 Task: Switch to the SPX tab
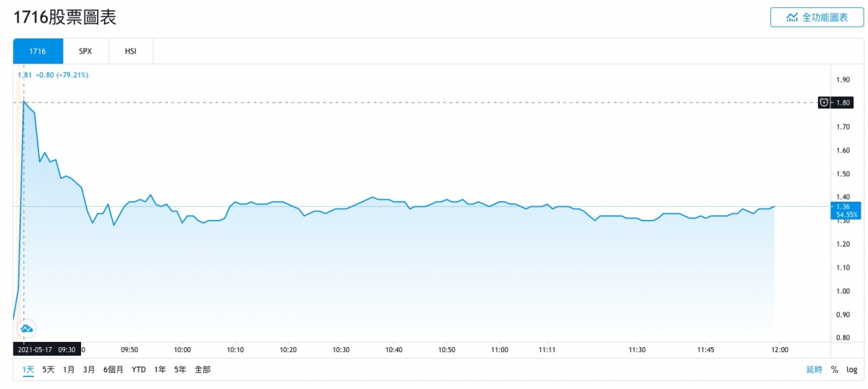point(85,51)
